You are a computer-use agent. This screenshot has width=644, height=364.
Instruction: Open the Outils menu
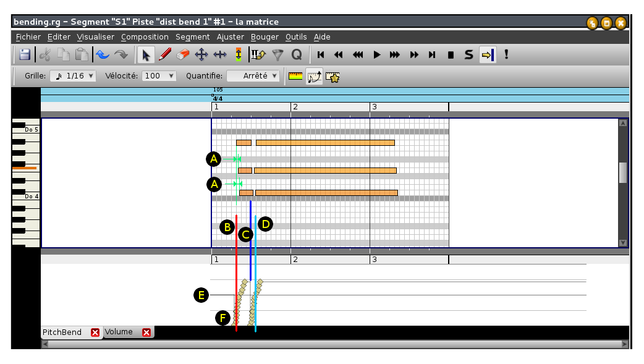click(x=296, y=37)
